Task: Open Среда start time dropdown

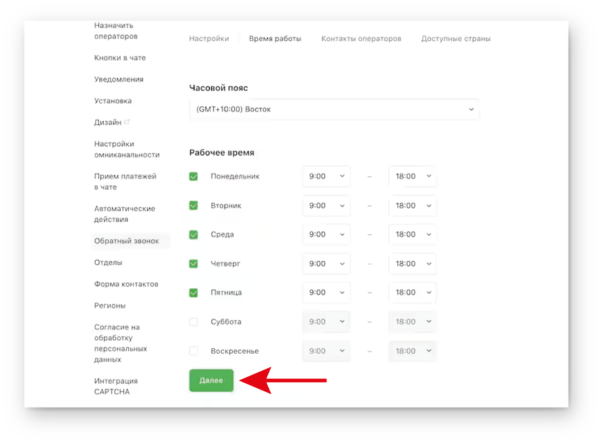Action: [326, 235]
